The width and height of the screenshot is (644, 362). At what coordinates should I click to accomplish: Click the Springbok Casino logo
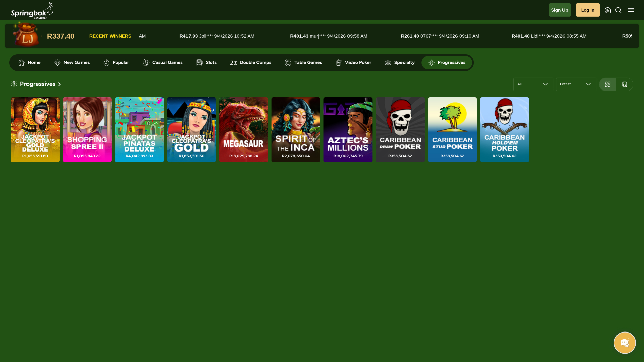coord(32,10)
